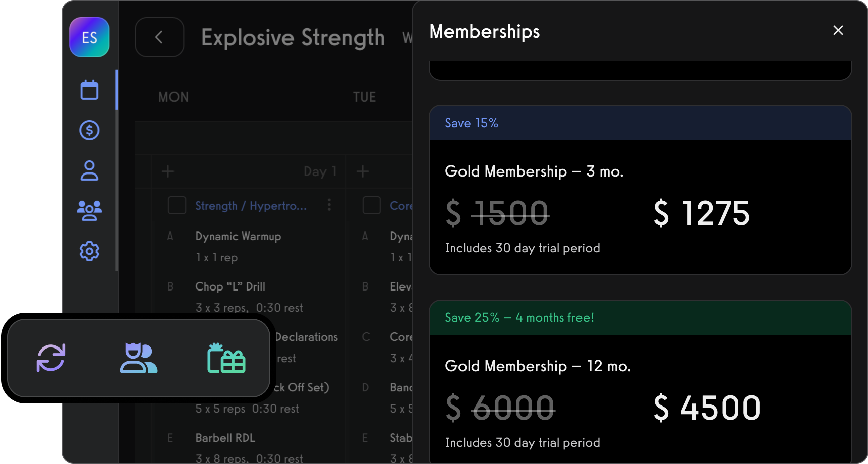Check the Core workout checkbox on Tuesday

pyautogui.click(x=372, y=205)
